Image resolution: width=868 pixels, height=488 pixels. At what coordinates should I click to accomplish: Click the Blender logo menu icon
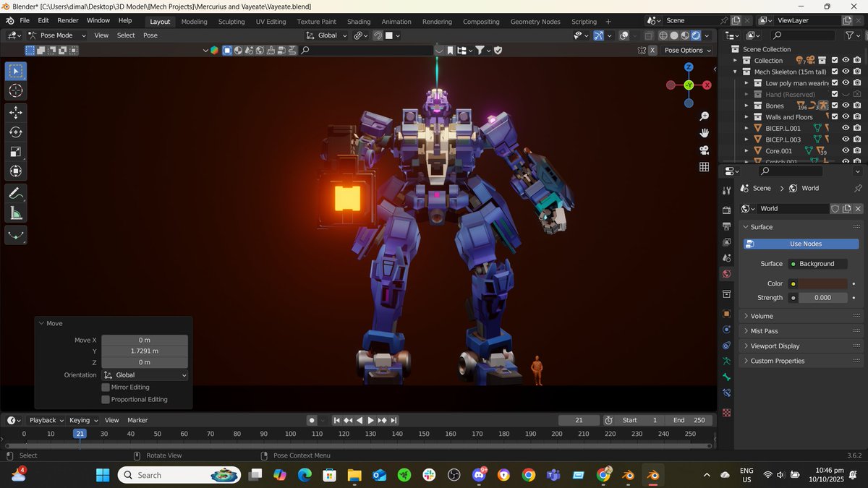click(10, 20)
